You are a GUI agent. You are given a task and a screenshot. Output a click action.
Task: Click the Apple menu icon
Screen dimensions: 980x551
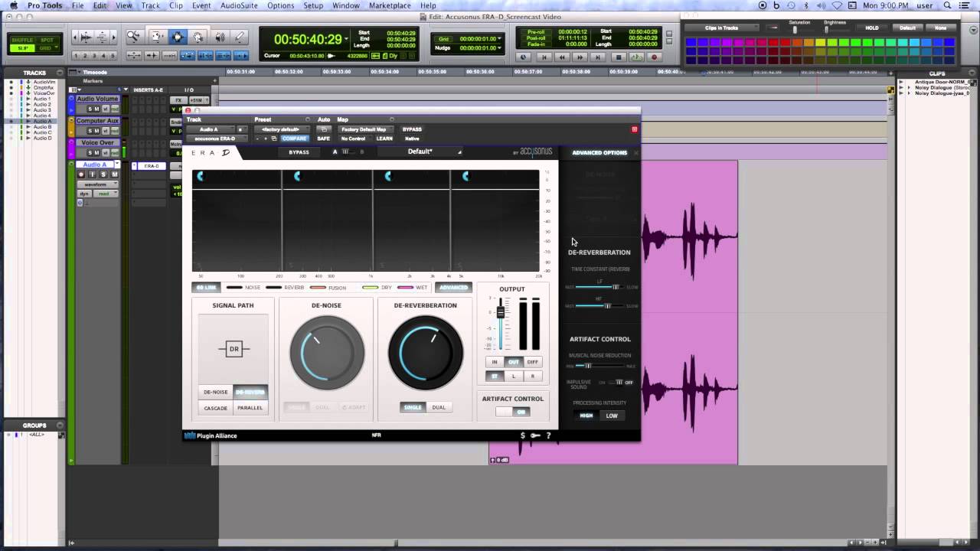click(x=13, y=5)
